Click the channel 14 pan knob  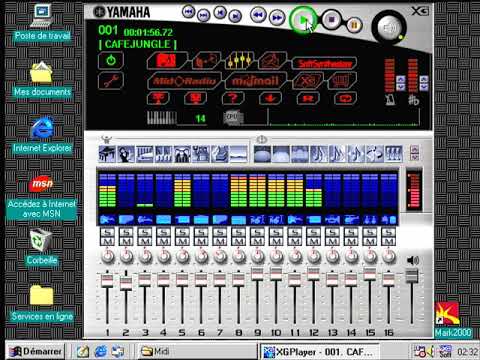(x=351, y=256)
